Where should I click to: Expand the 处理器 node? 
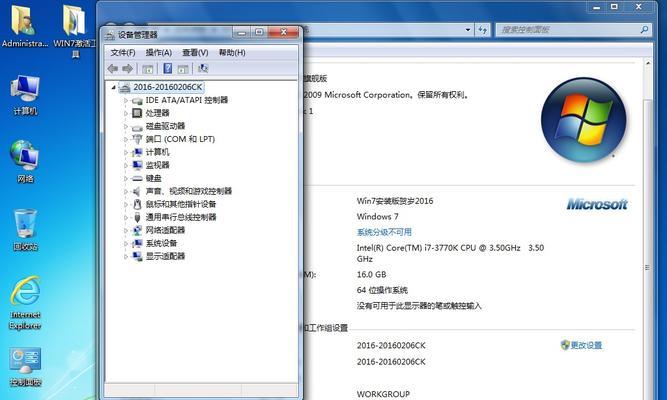(126, 113)
